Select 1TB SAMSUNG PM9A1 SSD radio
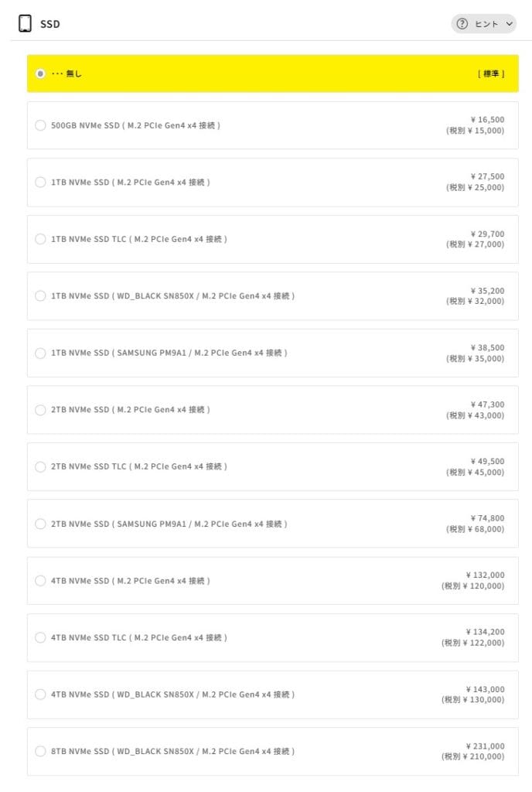Screen dimensions: 532x792 [x=40, y=353]
